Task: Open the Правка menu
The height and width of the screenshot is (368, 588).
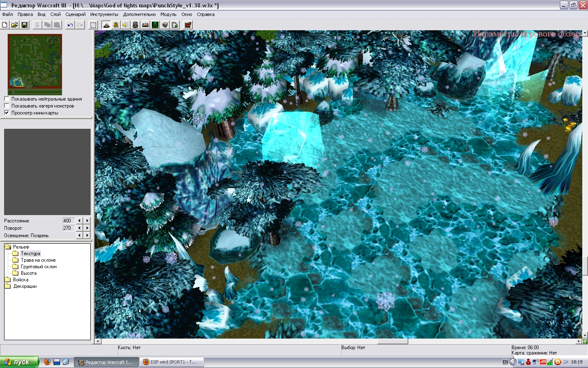Action: [25, 14]
